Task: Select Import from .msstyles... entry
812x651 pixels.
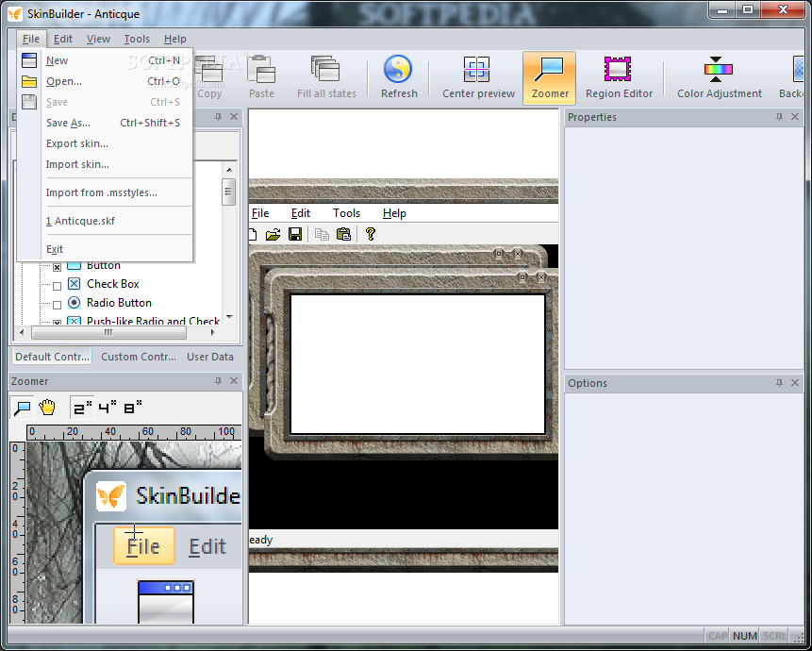Action: (105, 192)
